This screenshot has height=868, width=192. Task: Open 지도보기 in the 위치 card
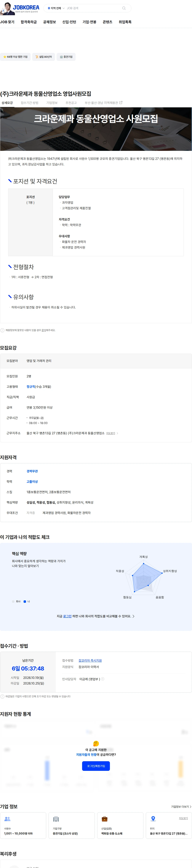point(183,818)
